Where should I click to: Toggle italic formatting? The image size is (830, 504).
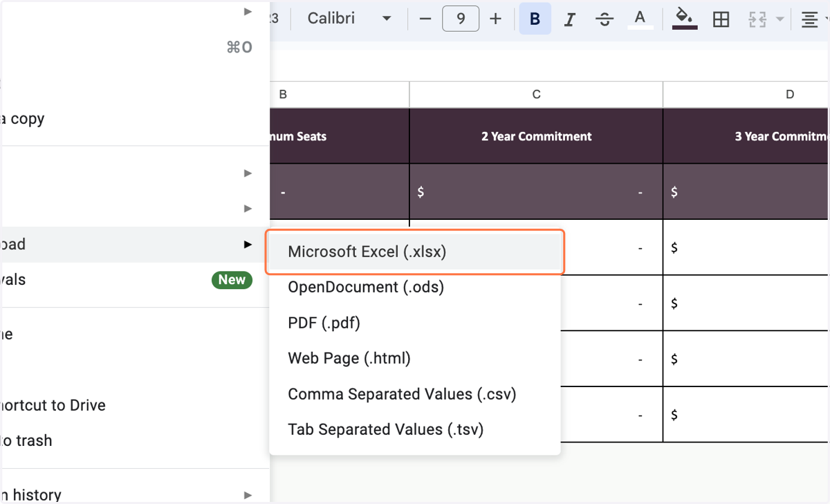[x=570, y=19]
